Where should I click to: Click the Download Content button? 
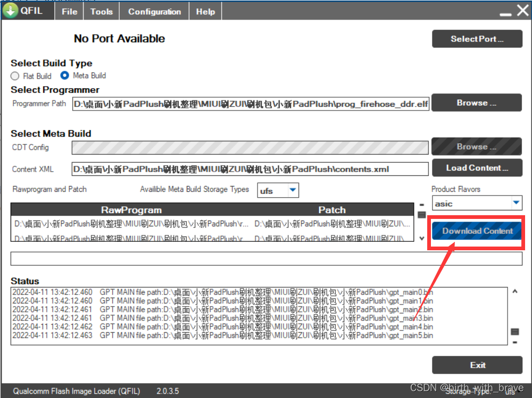[x=477, y=231]
